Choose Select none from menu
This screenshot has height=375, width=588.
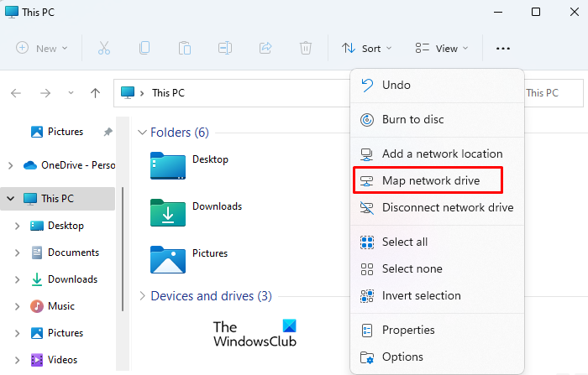pos(437,269)
